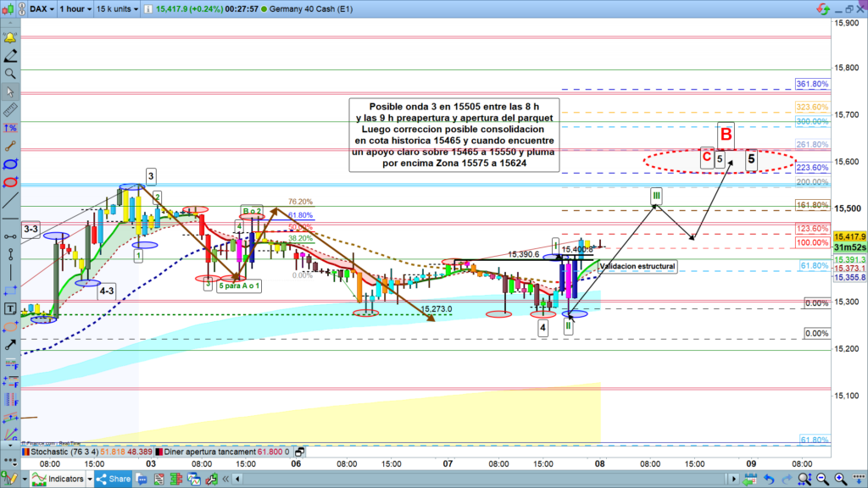868x488 pixels.
Task: Toggle the Stochastic indicator color box
Action: tap(25, 453)
